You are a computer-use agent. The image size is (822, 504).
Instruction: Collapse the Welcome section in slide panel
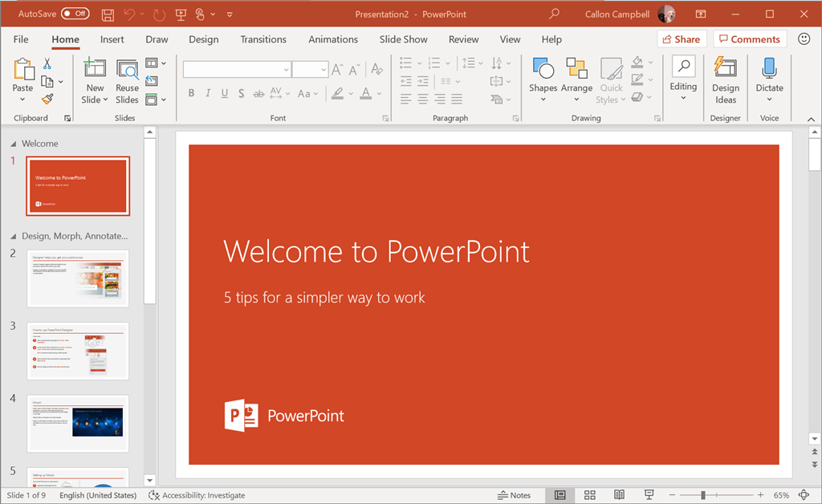point(12,144)
